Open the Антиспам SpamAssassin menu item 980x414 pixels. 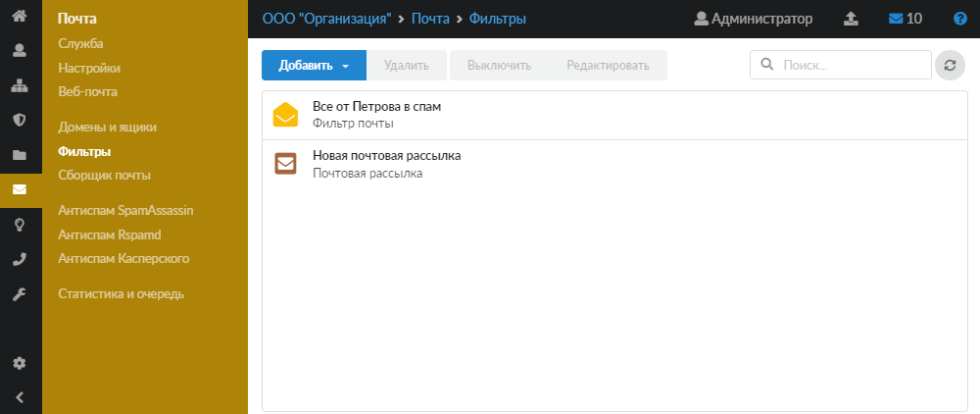pos(125,211)
